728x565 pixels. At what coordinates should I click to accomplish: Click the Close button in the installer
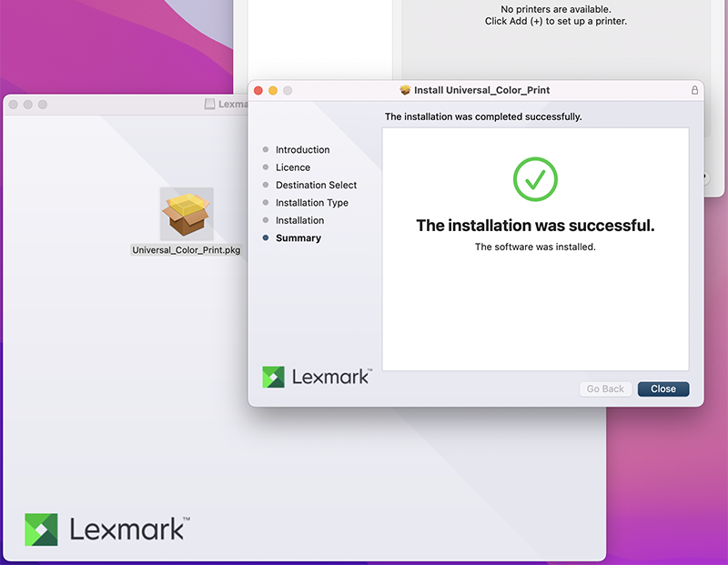click(663, 389)
